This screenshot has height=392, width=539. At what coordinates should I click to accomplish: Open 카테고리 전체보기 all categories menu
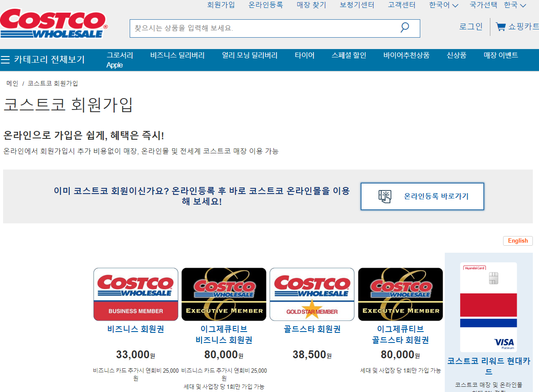[49, 60]
